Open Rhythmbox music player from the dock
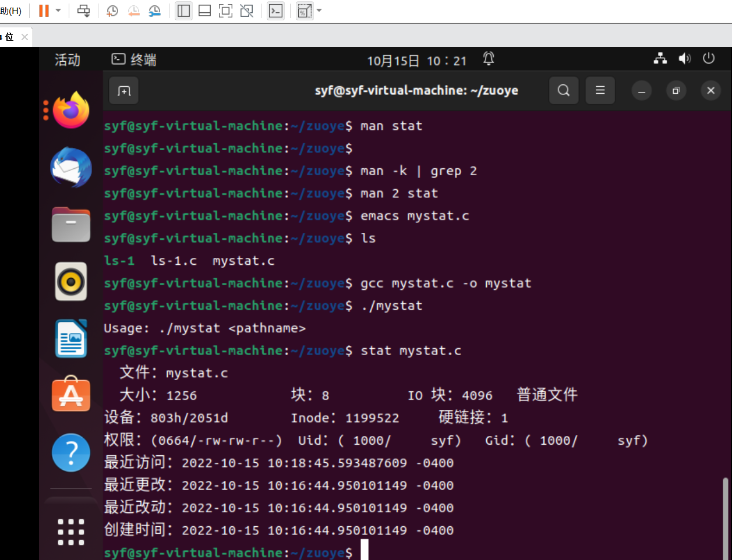This screenshot has height=560, width=732. coord(71,281)
